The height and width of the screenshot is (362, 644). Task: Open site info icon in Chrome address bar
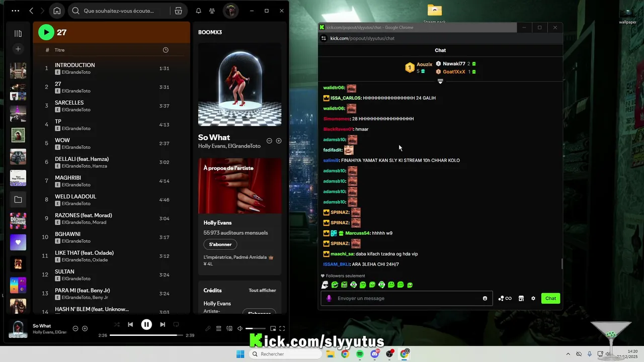[x=324, y=38]
